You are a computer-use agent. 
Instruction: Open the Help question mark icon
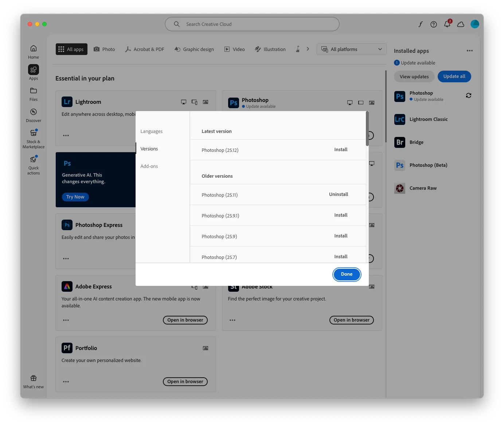click(x=433, y=24)
